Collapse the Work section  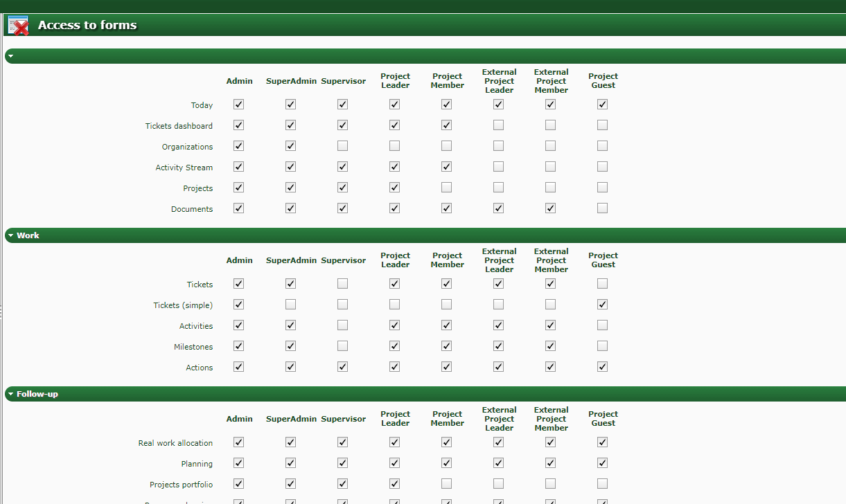pyautogui.click(x=10, y=235)
